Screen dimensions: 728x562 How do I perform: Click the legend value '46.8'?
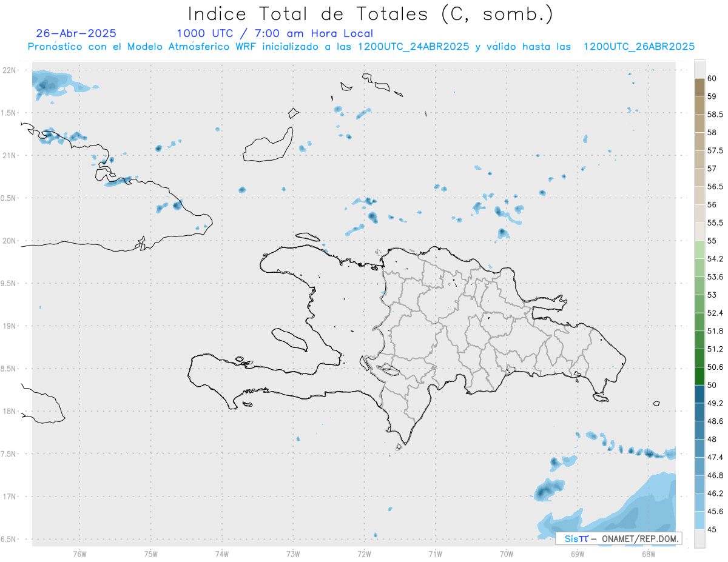(715, 475)
